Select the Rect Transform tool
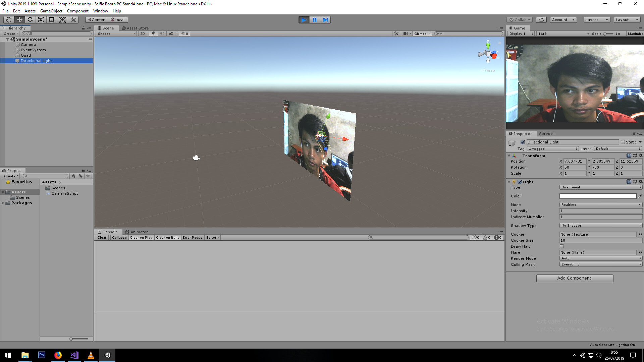 pyautogui.click(x=52, y=20)
